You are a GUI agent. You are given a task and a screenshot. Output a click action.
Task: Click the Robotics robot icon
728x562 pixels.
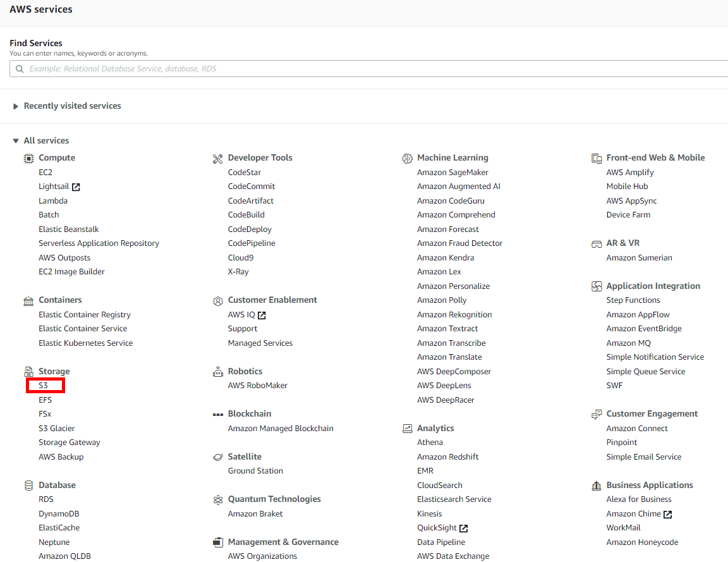(218, 372)
